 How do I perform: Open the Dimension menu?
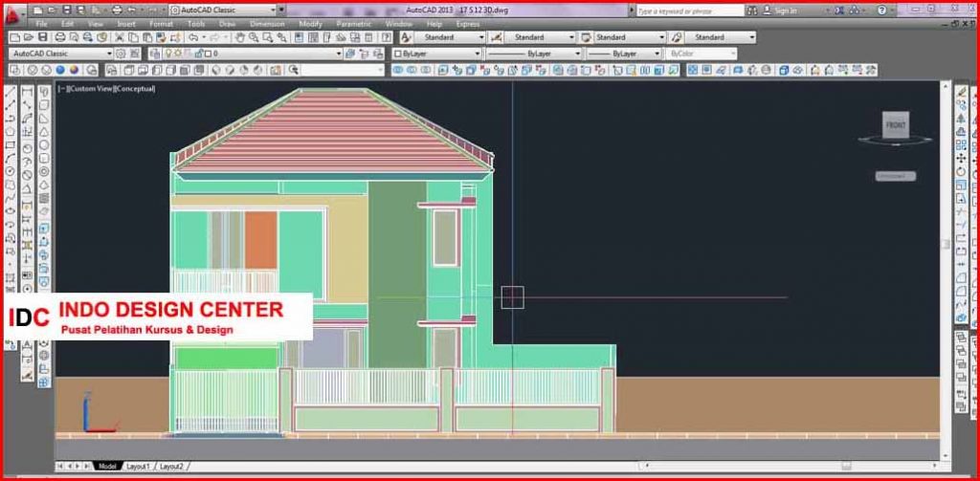point(267,24)
